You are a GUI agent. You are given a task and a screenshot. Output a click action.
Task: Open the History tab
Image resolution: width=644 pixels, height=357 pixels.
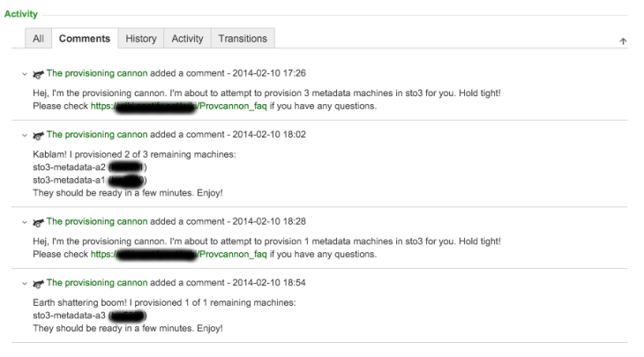pos(141,39)
